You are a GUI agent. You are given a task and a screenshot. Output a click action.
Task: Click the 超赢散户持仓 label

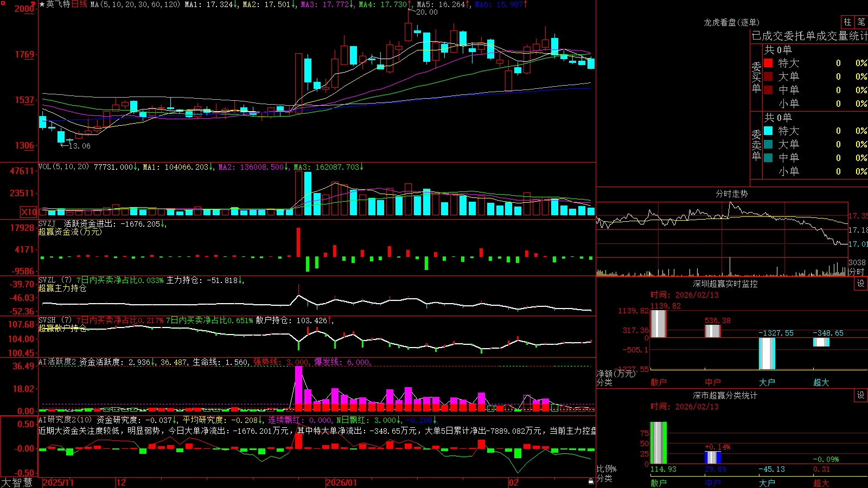[x=62, y=329]
